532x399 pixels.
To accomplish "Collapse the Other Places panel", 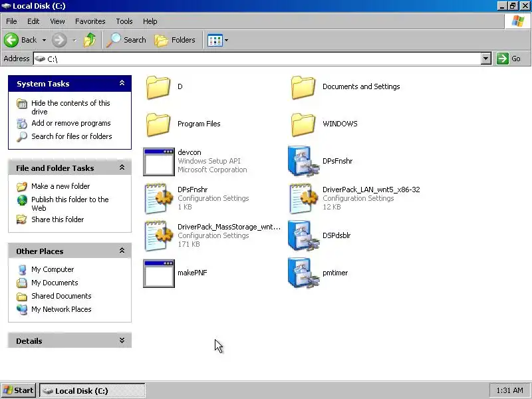I will pyautogui.click(x=122, y=251).
